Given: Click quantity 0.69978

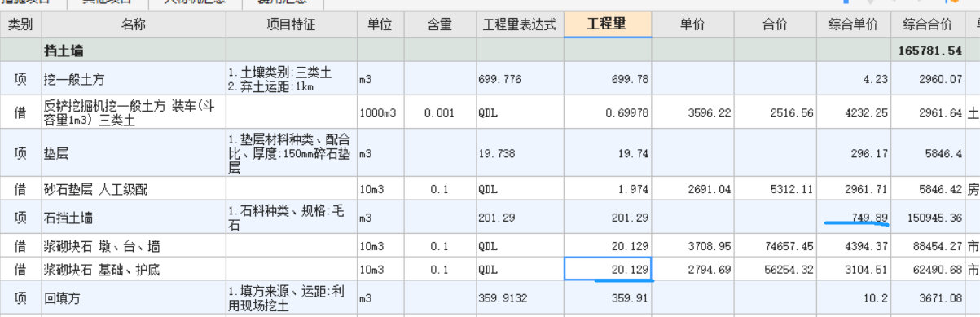Looking at the screenshot, I should tap(627, 112).
